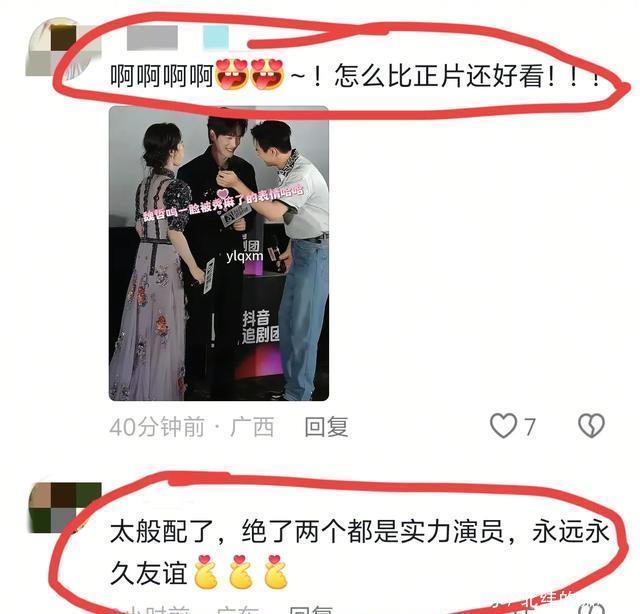Screen dimensions: 640x614
Task: Like the first comment with the heart icon
Action: (503, 426)
